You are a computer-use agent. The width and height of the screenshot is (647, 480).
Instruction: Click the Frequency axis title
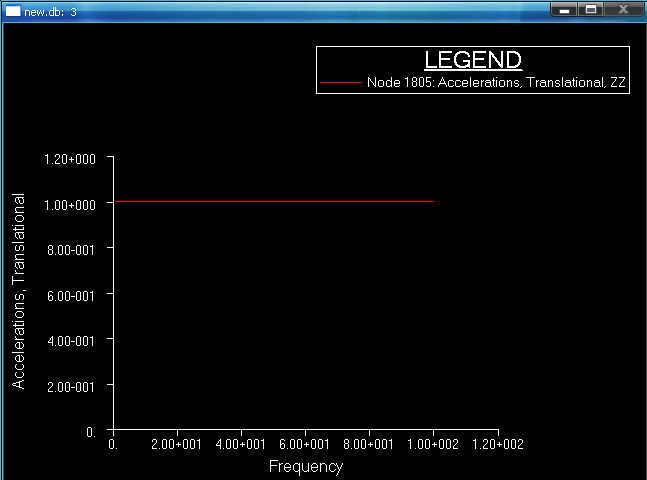tap(306, 467)
